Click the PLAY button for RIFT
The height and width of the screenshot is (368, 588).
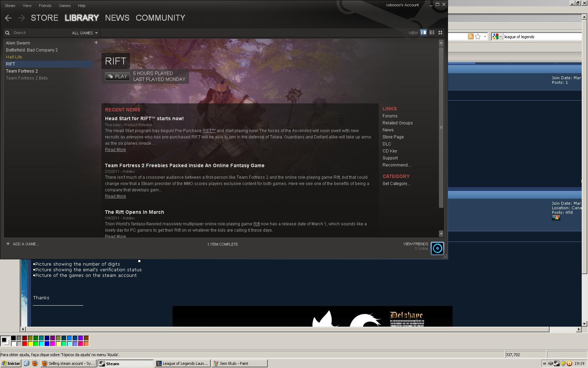coord(117,76)
